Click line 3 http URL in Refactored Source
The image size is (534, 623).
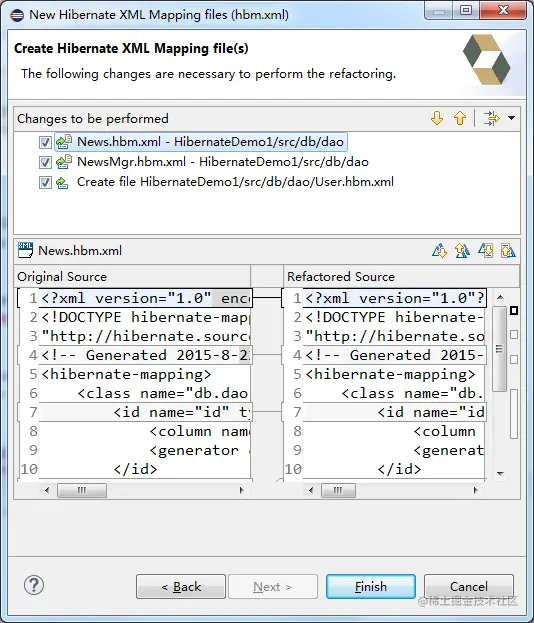395,336
